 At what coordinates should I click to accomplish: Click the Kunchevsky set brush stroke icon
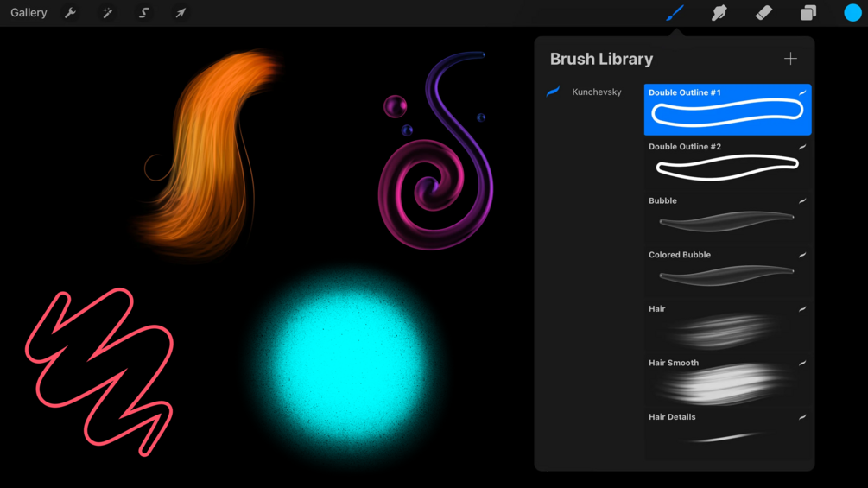coord(553,92)
